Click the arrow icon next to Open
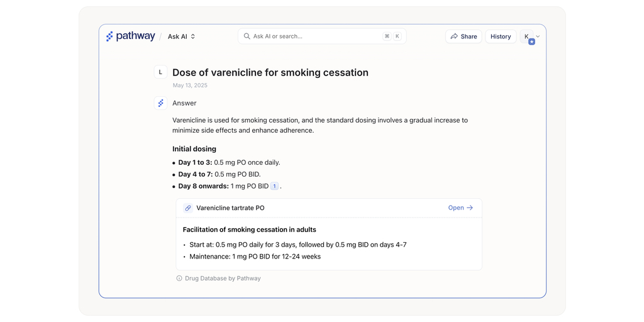The width and height of the screenshot is (644, 322). 470,208
